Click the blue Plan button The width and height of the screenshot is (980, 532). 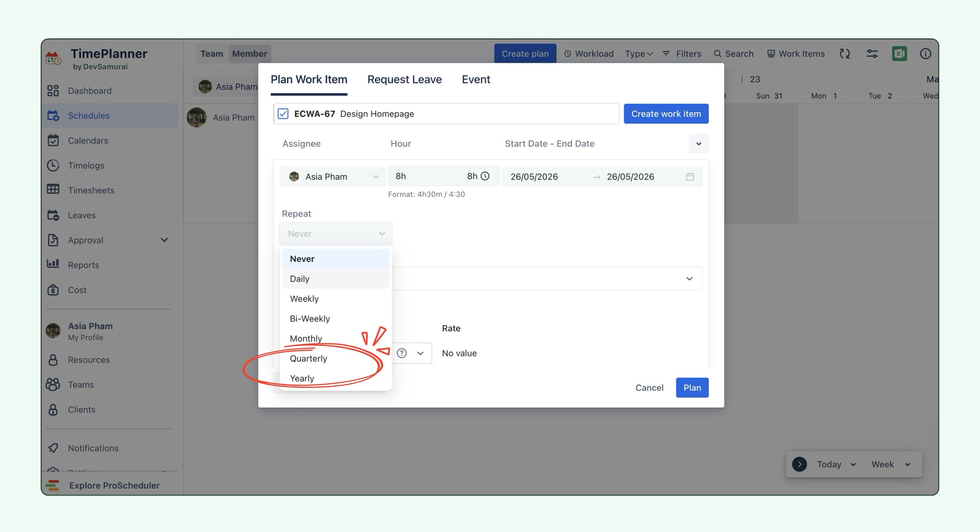(692, 387)
